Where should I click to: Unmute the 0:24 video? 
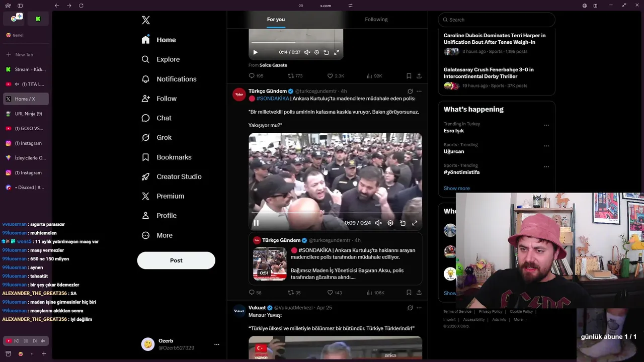pyautogui.click(x=378, y=223)
